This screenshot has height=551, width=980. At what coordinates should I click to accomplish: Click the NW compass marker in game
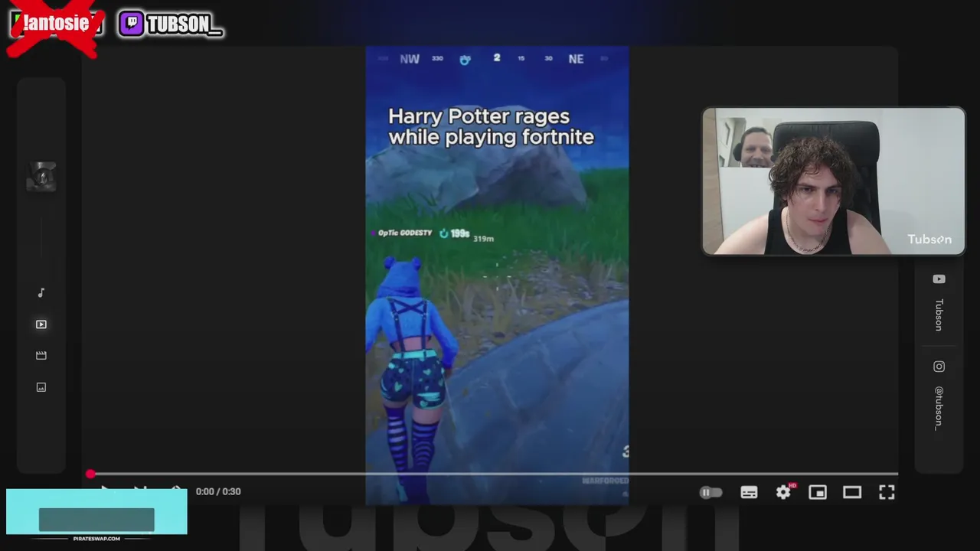point(410,59)
